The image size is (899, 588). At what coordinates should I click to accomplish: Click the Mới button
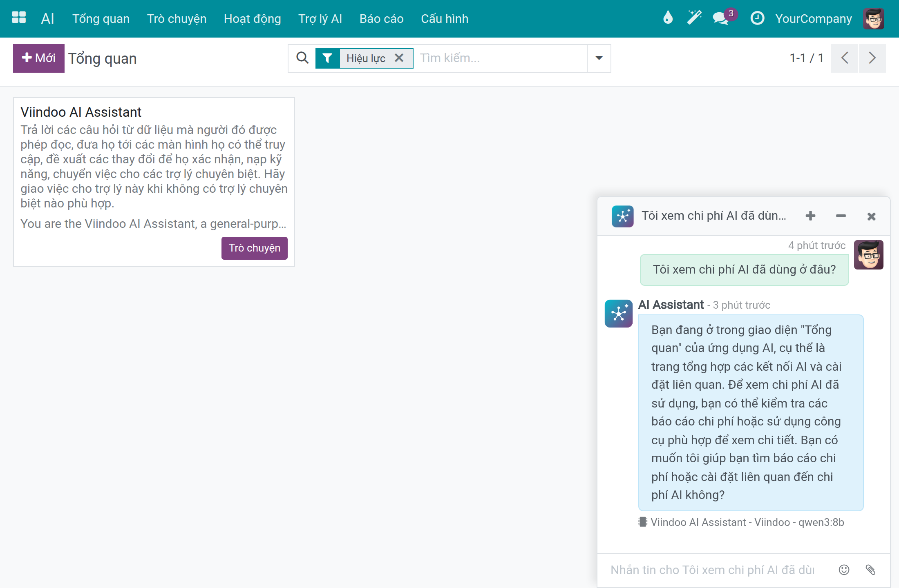point(39,58)
